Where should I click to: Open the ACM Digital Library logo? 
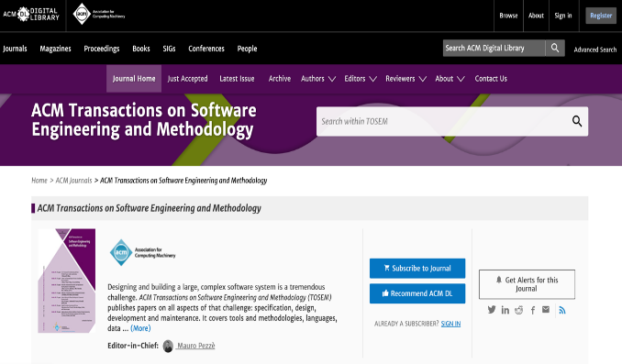[x=31, y=15]
